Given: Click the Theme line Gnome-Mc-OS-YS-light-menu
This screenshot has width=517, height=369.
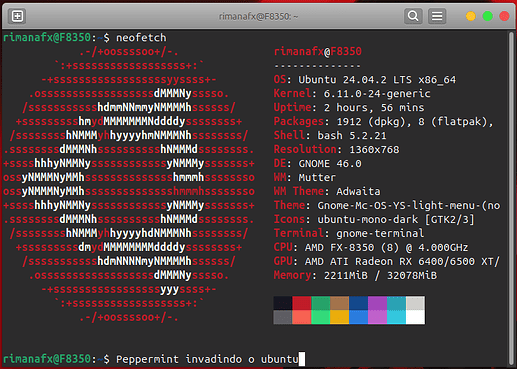Looking at the screenshot, I should [387, 206].
